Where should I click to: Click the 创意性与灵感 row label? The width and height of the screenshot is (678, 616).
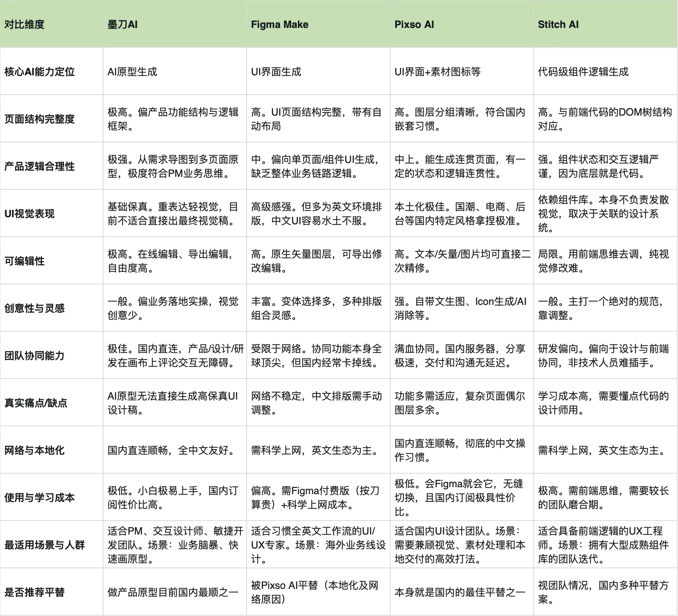tap(52, 308)
